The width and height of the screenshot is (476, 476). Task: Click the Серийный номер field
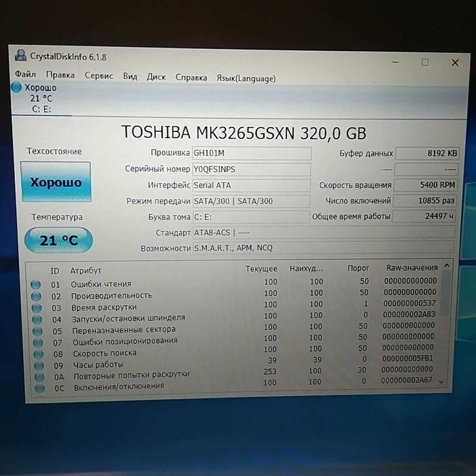[252, 169]
